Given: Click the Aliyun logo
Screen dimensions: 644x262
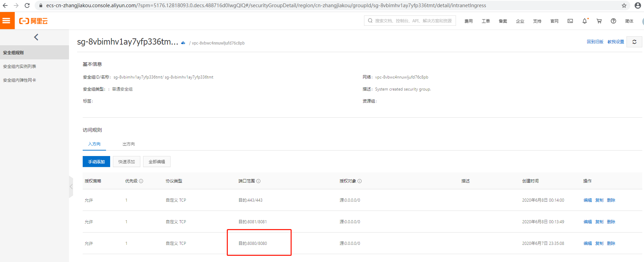Looking at the screenshot, I should [34, 21].
